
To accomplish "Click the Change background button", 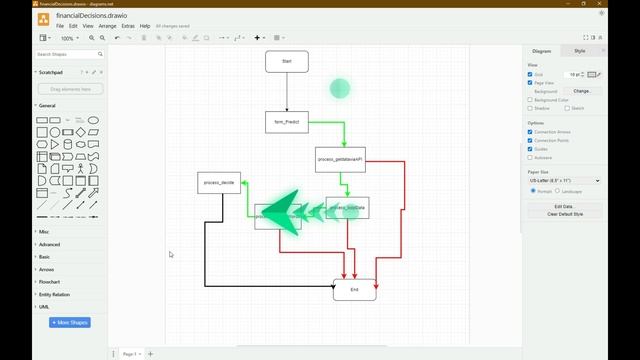I will point(582,91).
